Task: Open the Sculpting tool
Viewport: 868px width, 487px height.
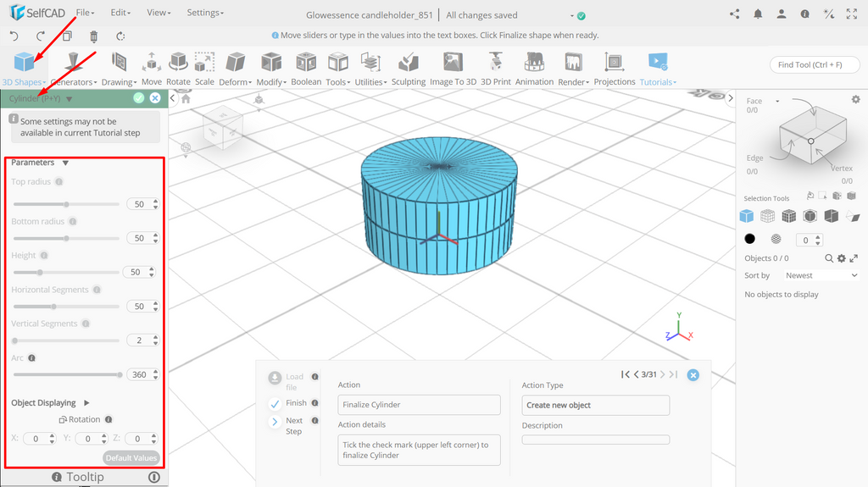Action: point(409,69)
